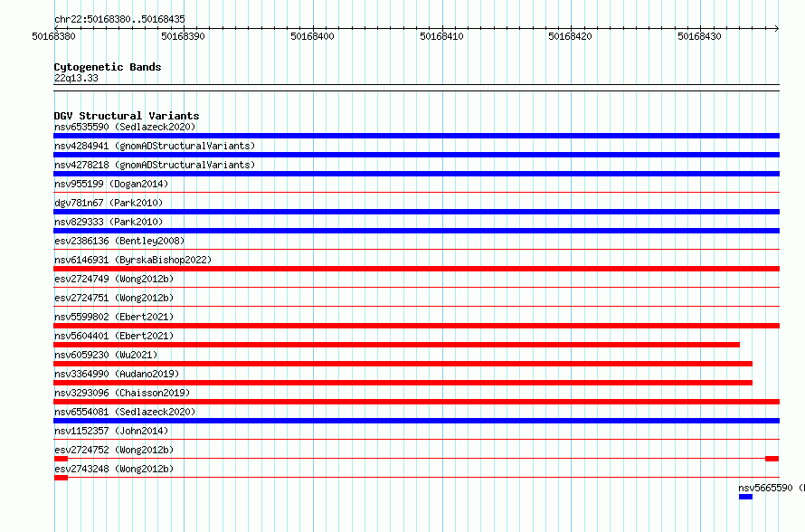Open nsv6554081 (Sedlazeck2020) variant
805x532 pixels.
click(x=125, y=412)
